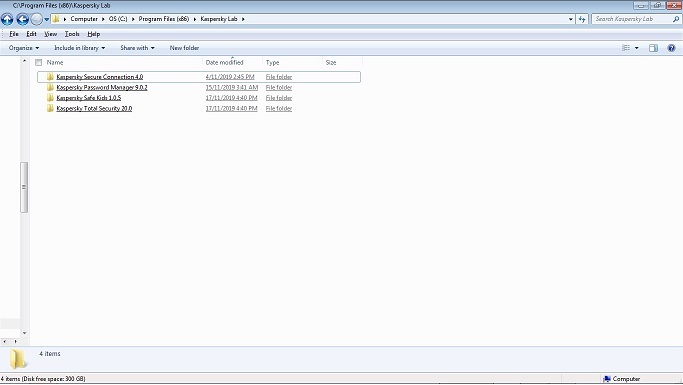
Task: Open the Share with dropdown
Action: (138, 48)
